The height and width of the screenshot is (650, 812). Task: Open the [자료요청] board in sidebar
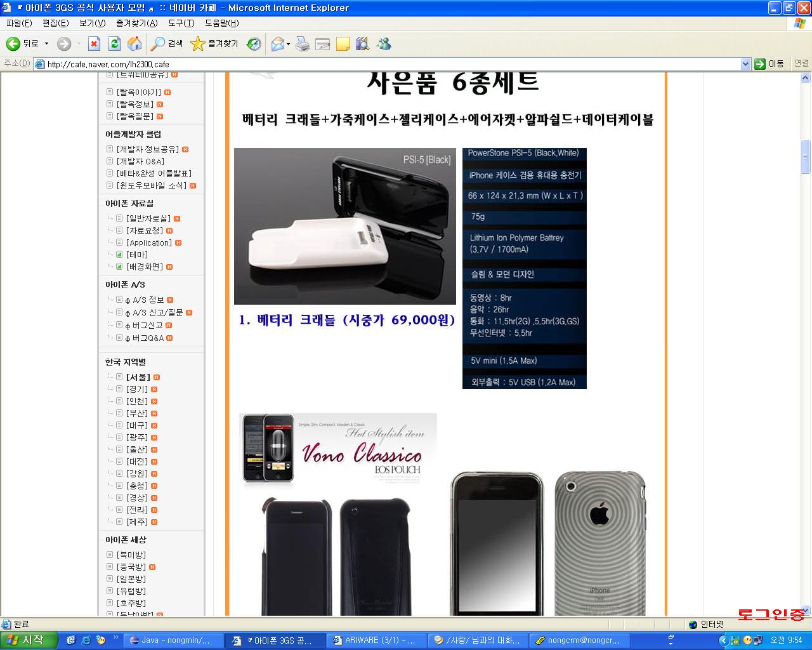coord(145,230)
